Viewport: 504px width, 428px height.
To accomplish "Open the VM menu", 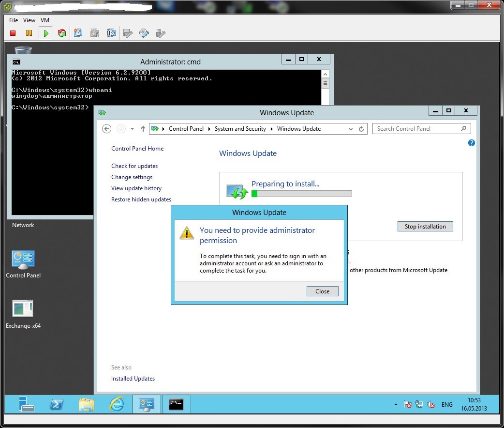I will point(45,20).
